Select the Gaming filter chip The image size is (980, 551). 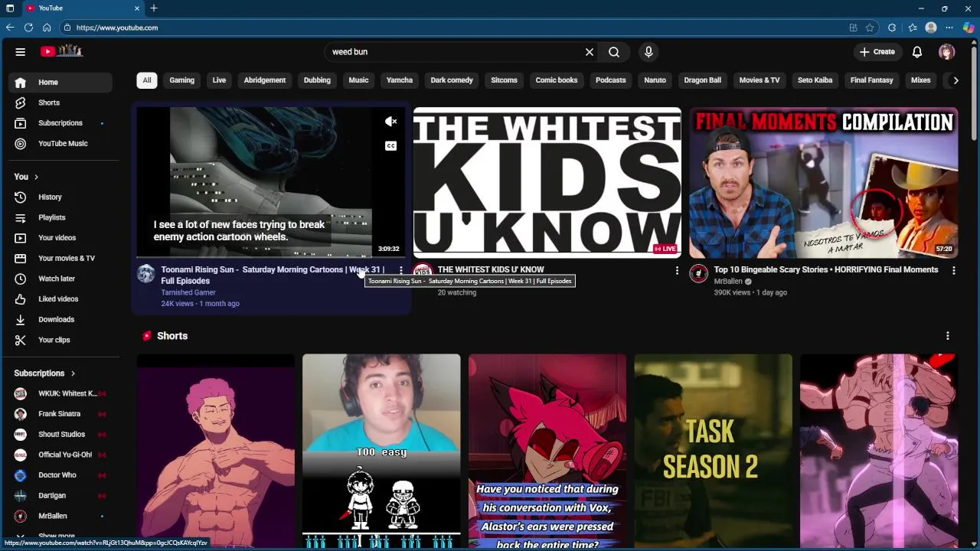tap(181, 80)
